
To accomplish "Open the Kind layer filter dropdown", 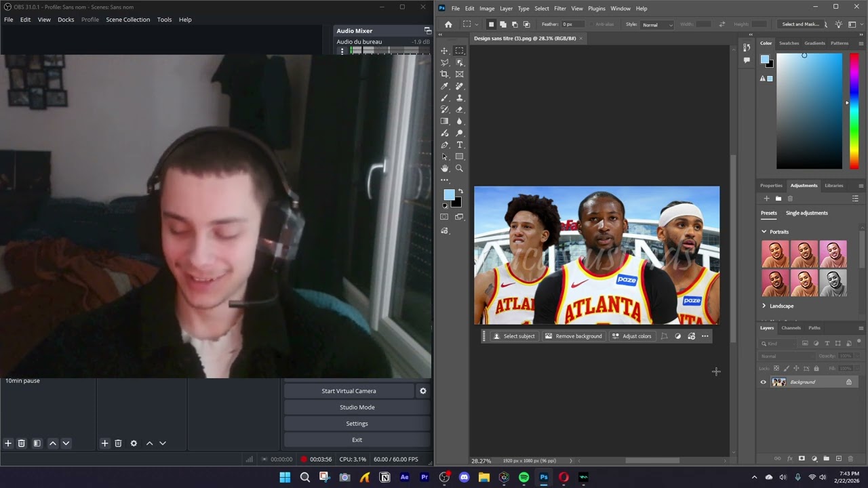I will 777,344.
